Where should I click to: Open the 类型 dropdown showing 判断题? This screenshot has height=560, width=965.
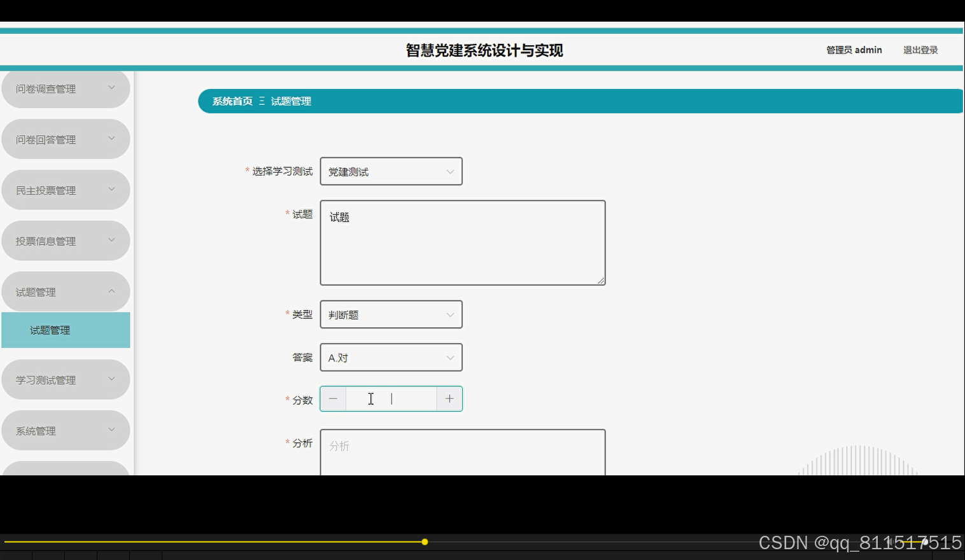tap(391, 314)
